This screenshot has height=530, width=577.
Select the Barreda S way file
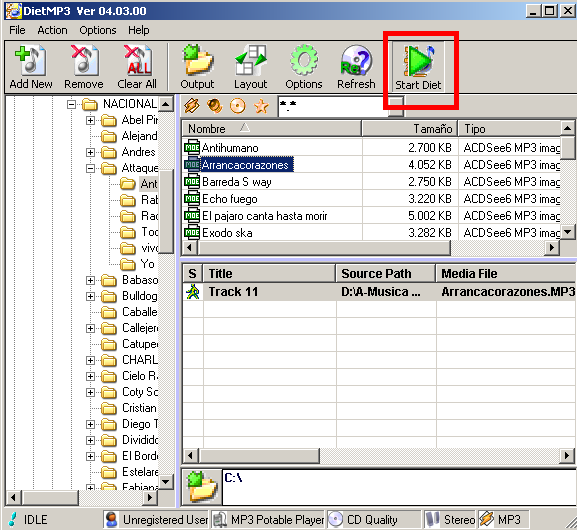237,182
